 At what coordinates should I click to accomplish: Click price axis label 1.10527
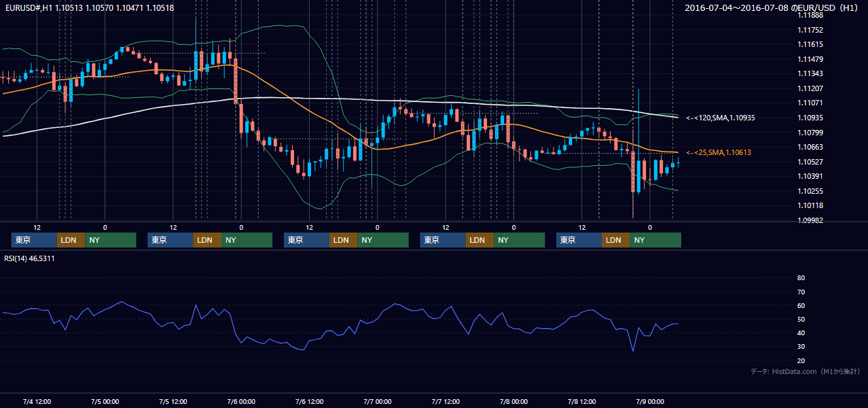coord(810,162)
